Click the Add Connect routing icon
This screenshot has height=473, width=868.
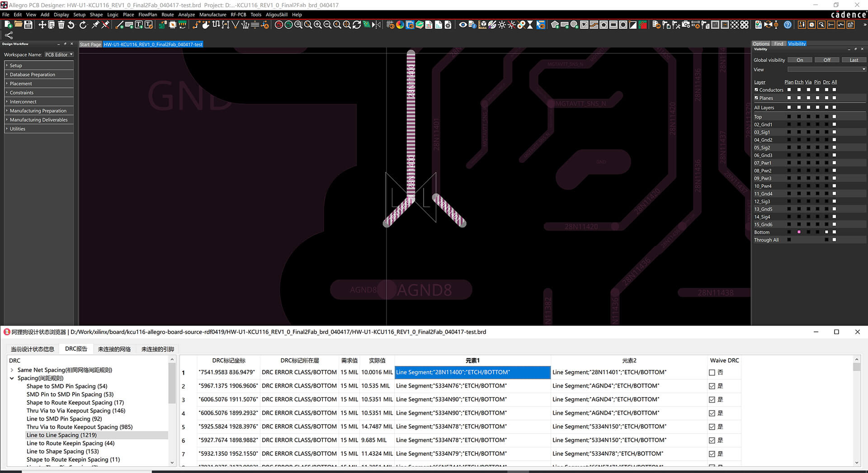tap(196, 24)
